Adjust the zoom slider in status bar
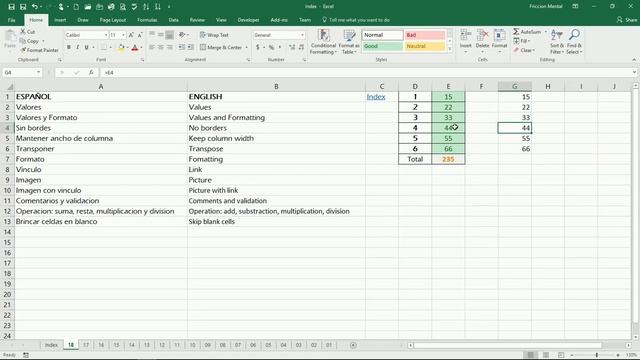This screenshot has width=640, height=360. point(596,355)
